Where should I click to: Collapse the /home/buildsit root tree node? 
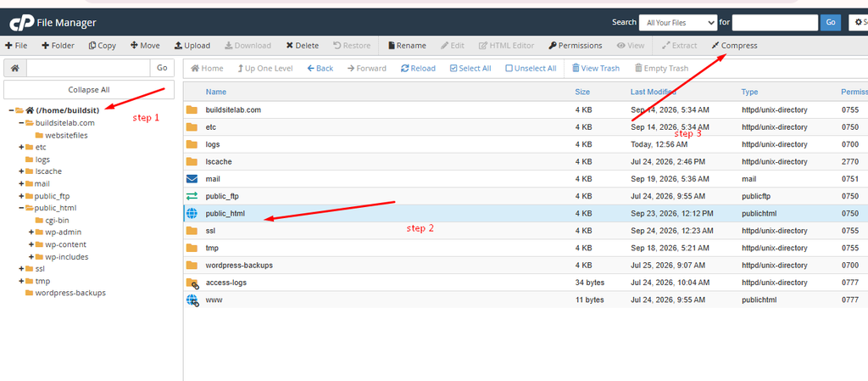point(11,111)
